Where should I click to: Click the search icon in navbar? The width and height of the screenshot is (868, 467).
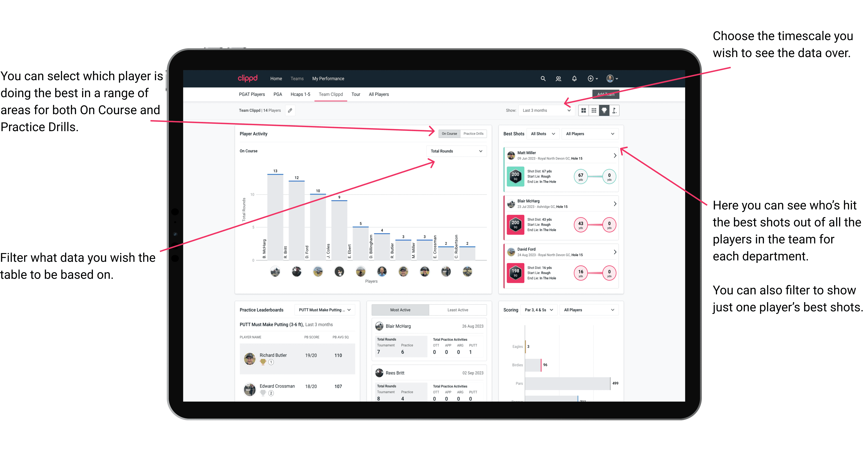tap(542, 78)
